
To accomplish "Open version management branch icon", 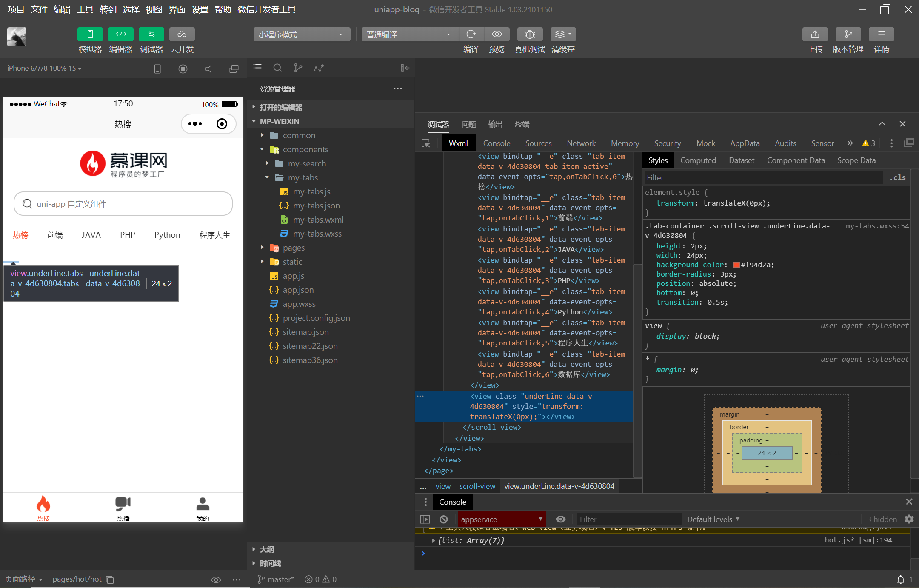I will click(x=848, y=34).
